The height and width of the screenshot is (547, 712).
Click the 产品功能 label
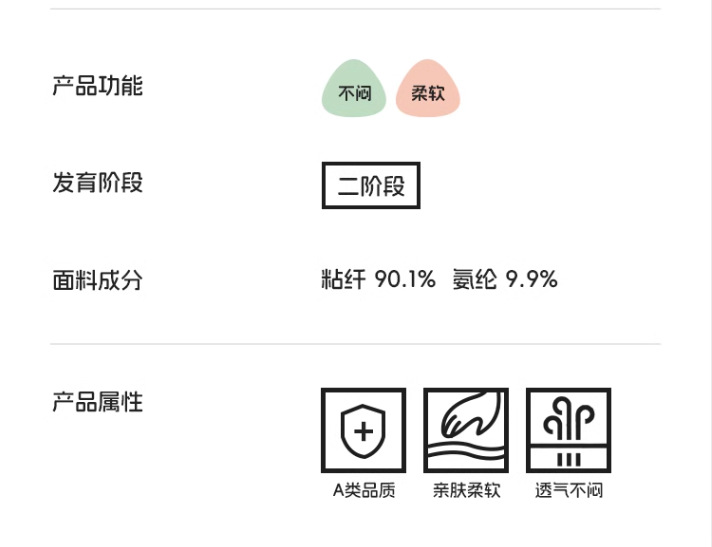97,86
